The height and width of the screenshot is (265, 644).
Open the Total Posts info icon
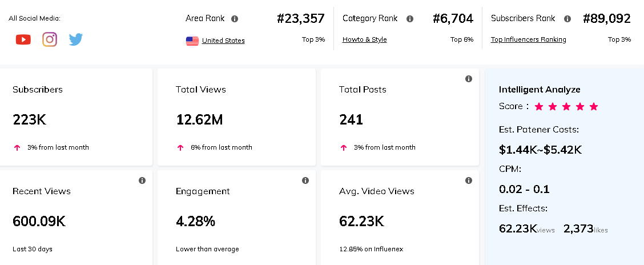(x=469, y=79)
